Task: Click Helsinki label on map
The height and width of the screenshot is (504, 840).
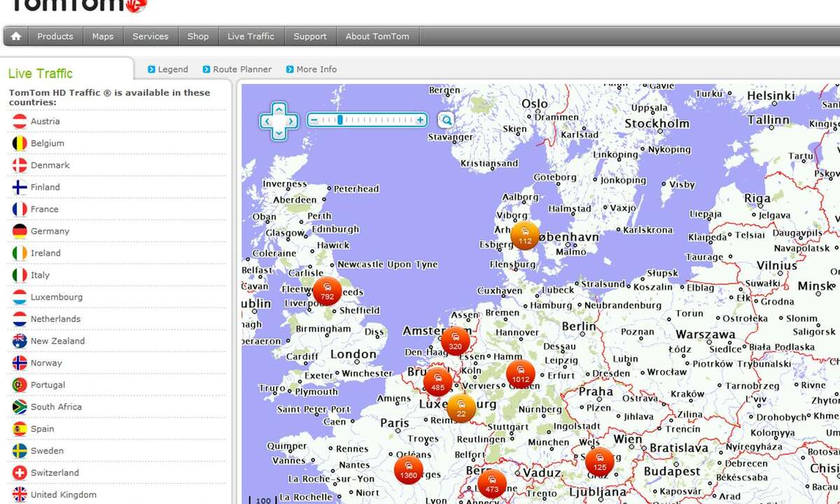Action: pos(771,95)
